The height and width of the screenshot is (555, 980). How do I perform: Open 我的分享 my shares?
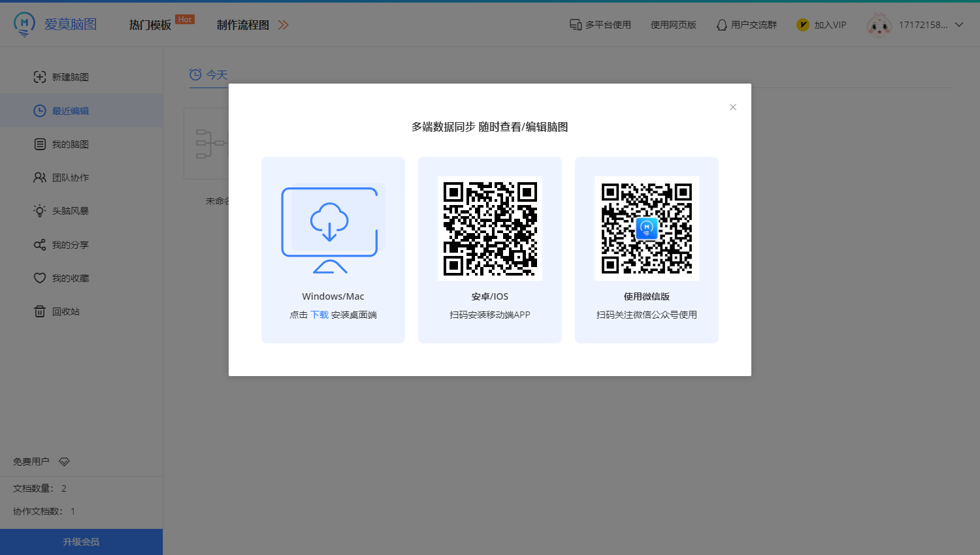81,245
